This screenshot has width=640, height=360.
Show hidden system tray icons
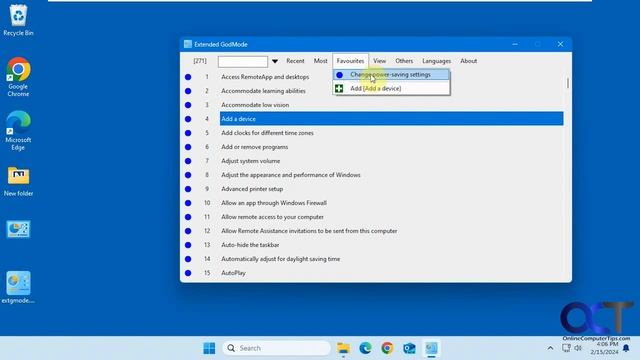tap(550, 348)
